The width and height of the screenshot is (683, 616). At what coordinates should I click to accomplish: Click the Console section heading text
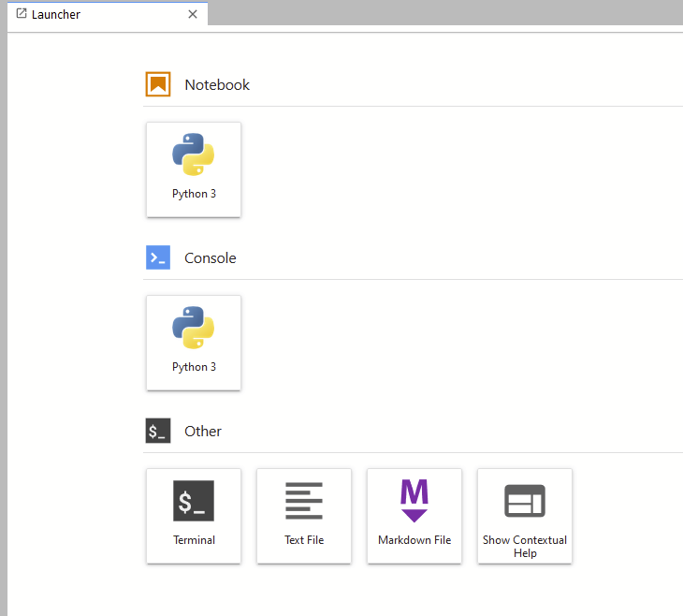click(211, 257)
